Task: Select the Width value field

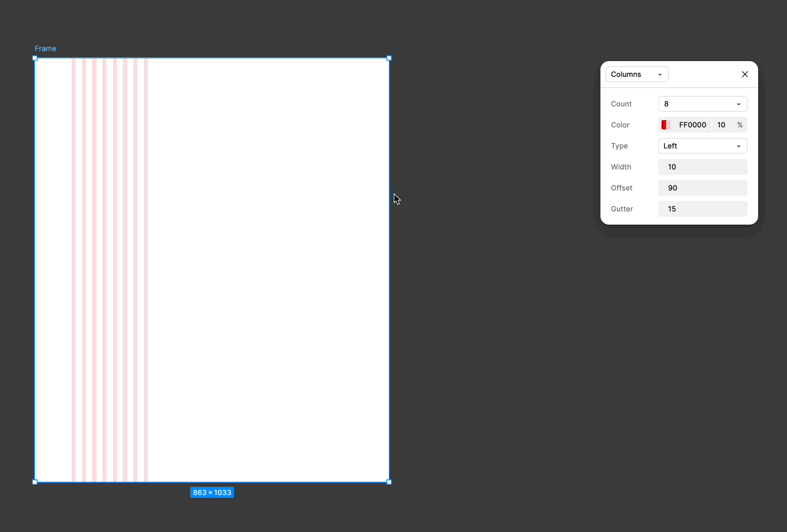Action: point(702,166)
